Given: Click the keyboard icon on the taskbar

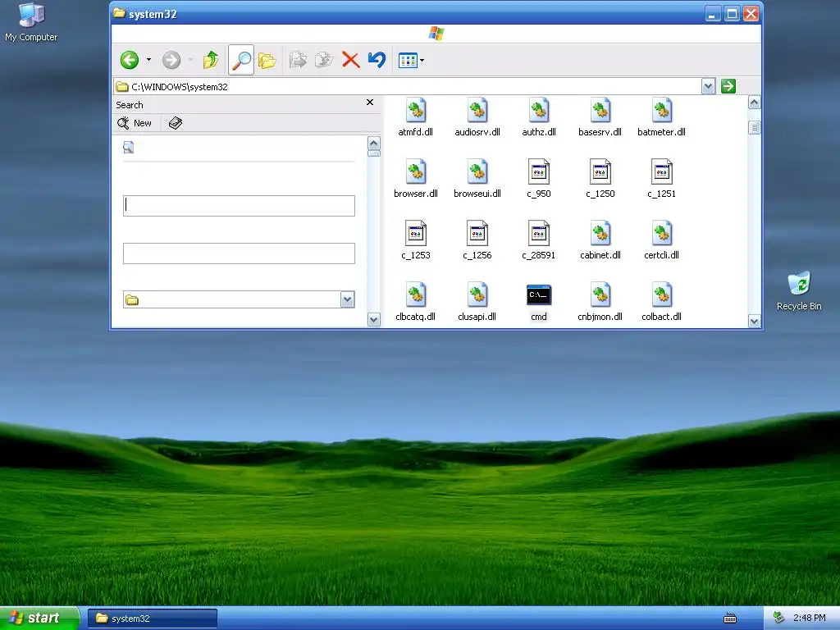Looking at the screenshot, I should pyautogui.click(x=729, y=619).
